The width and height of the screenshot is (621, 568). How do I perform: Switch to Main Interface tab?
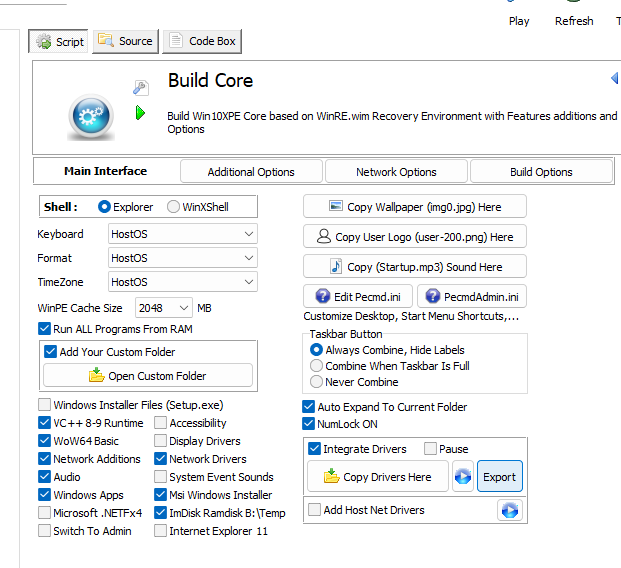pos(105,171)
